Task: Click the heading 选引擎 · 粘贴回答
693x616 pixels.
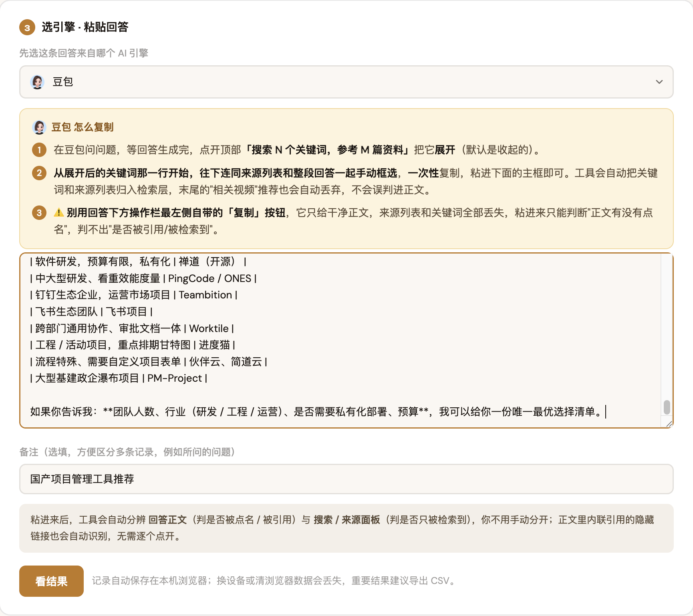Action: (85, 27)
